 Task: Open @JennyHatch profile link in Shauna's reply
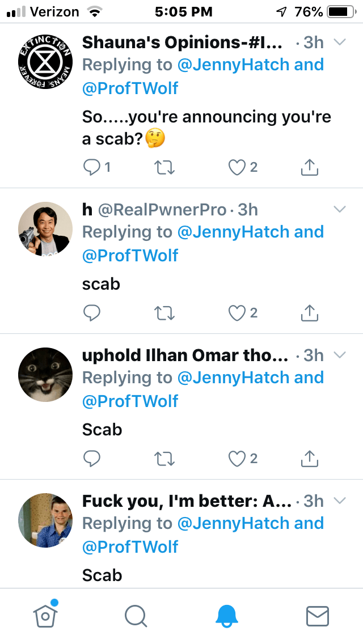tap(235, 65)
